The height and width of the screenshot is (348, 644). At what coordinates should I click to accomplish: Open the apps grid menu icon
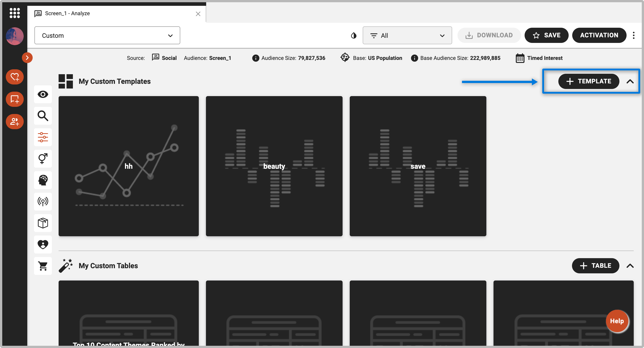click(x=15, y=13)
